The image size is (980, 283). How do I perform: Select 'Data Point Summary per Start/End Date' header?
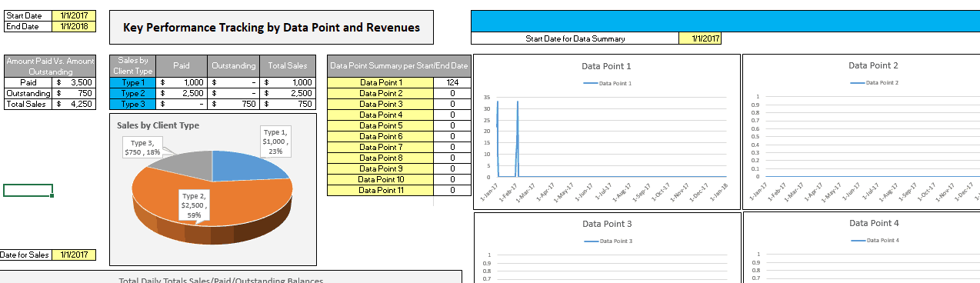tap(398, 66)
